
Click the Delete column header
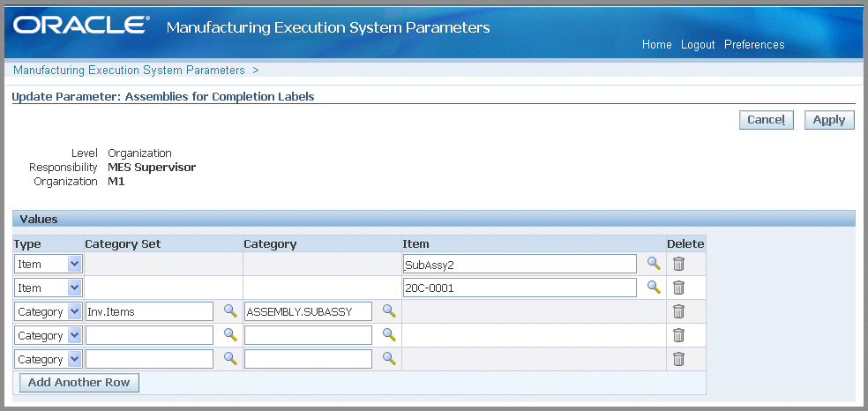point(685,244)
